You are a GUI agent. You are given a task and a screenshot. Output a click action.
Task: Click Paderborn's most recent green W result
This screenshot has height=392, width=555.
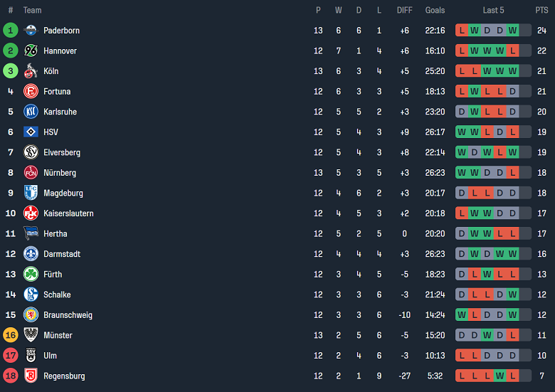512,31
